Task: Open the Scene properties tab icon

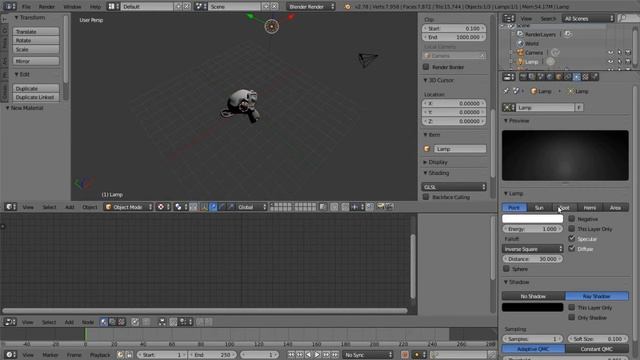Action: (541, 77)
